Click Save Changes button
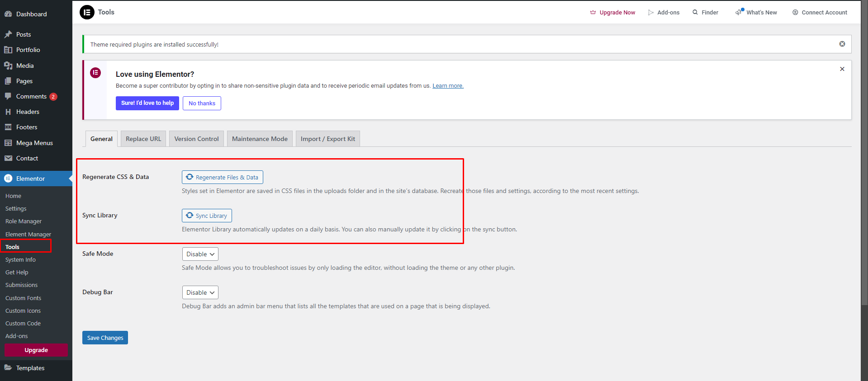The image size is (868, 381). coord(105,338)
